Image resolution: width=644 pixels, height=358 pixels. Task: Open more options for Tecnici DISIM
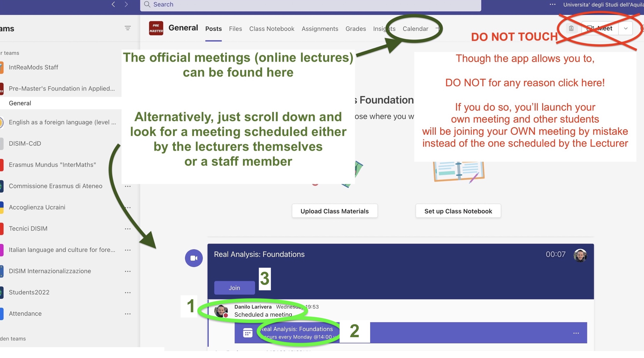(128, 229)
